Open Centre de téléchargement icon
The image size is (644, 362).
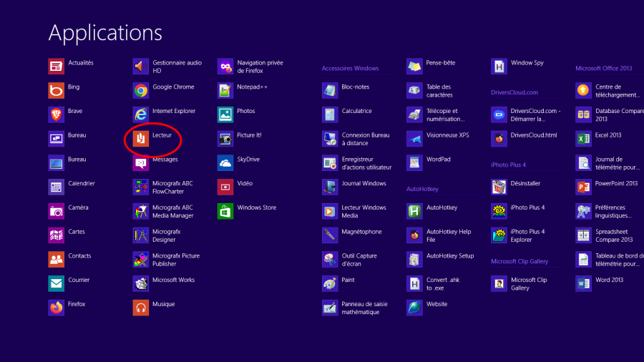(584, 91)
